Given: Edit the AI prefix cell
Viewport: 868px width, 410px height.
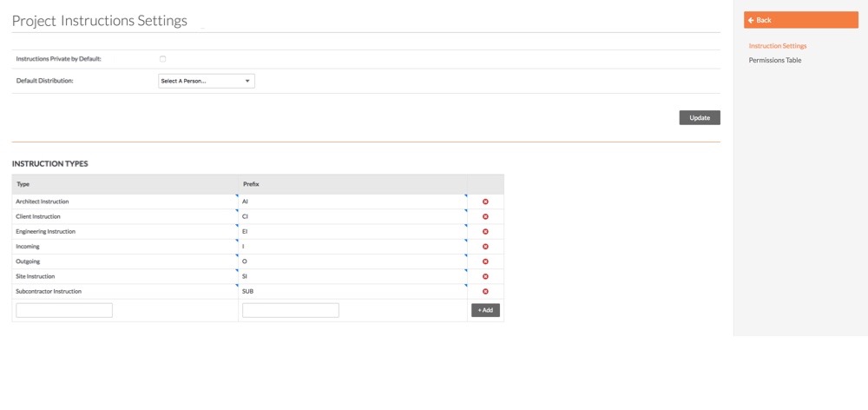Looking at the screenshot, I should click(x=352, y=202).
